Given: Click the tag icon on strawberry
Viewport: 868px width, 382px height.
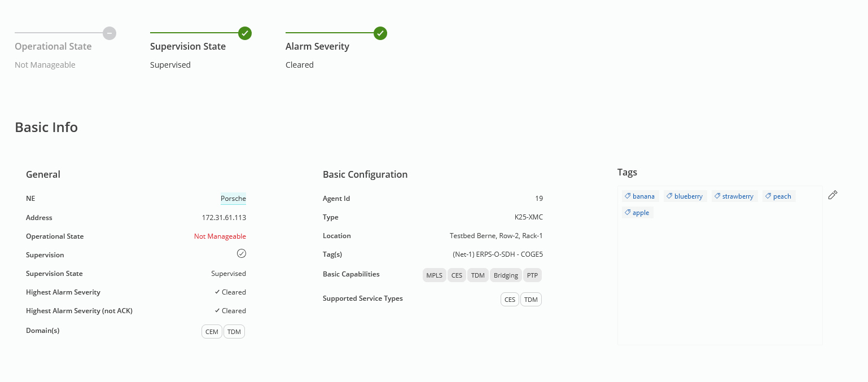Looking at the screenshot, I should [717, 196].
